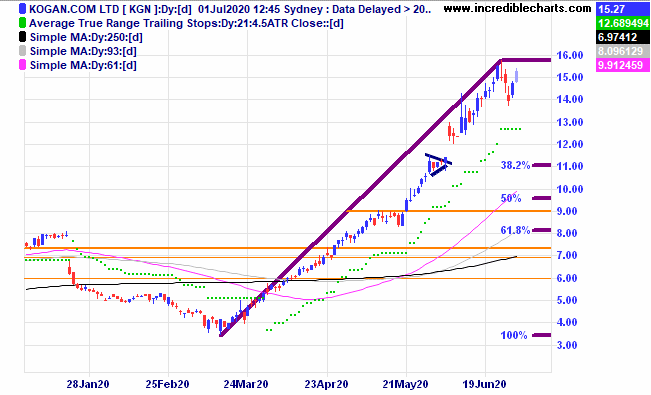The width and height of the screenshot is (651, 395).
Task: Click the 24Mar20 date label
Action: (246, 384)
